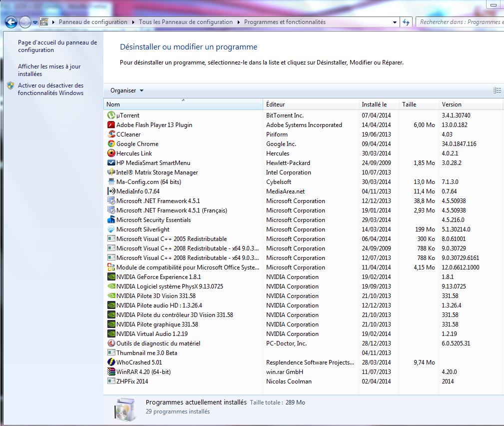Sort by the Taille column header
Viewport: 504px width, 426px height.
click(419, 104)
